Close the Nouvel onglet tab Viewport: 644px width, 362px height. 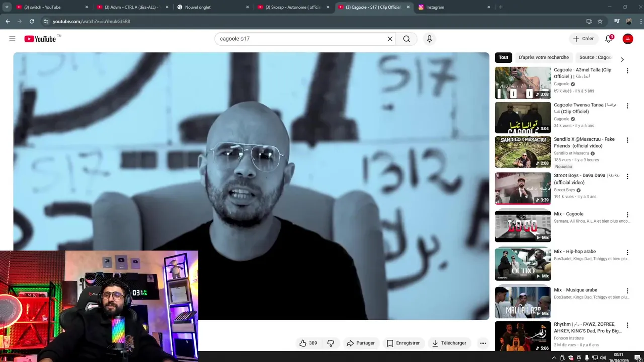247,7
